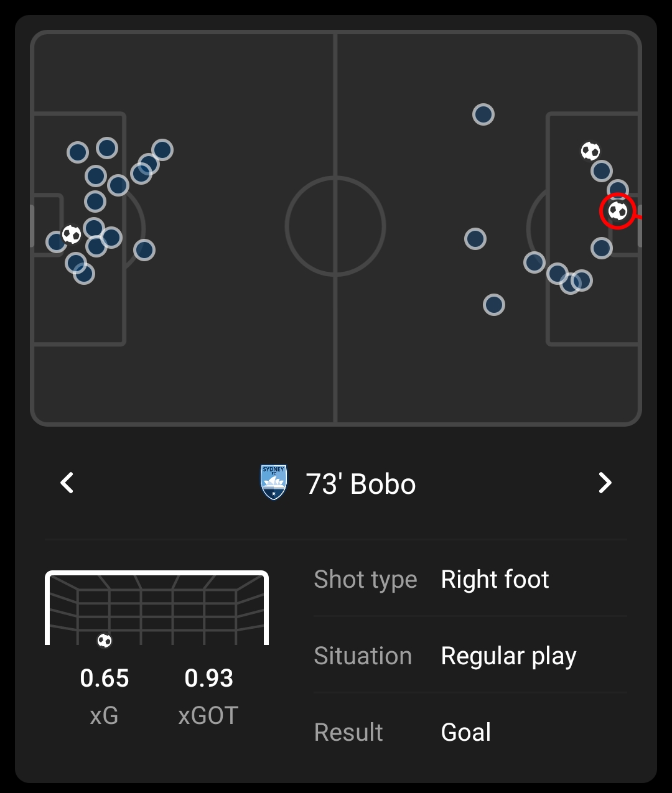Click the ball inside the goal net diagram
The image size is (672, 793).
[105, 641]
